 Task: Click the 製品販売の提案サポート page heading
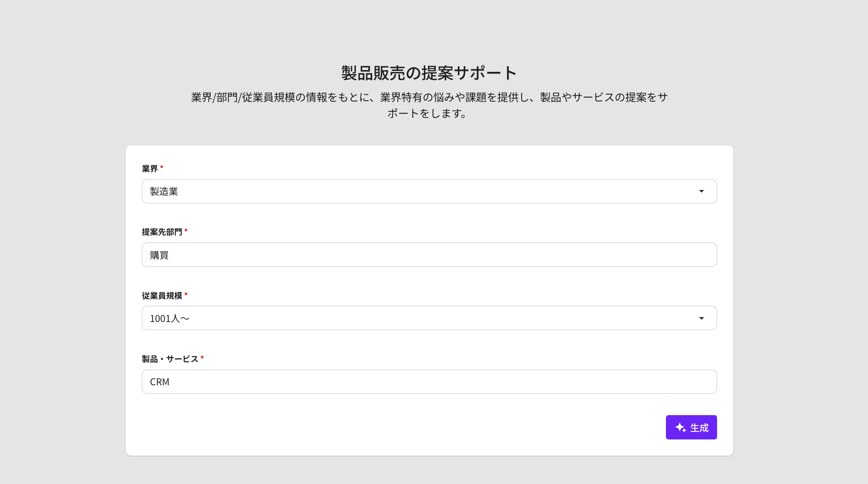point(429,73)
